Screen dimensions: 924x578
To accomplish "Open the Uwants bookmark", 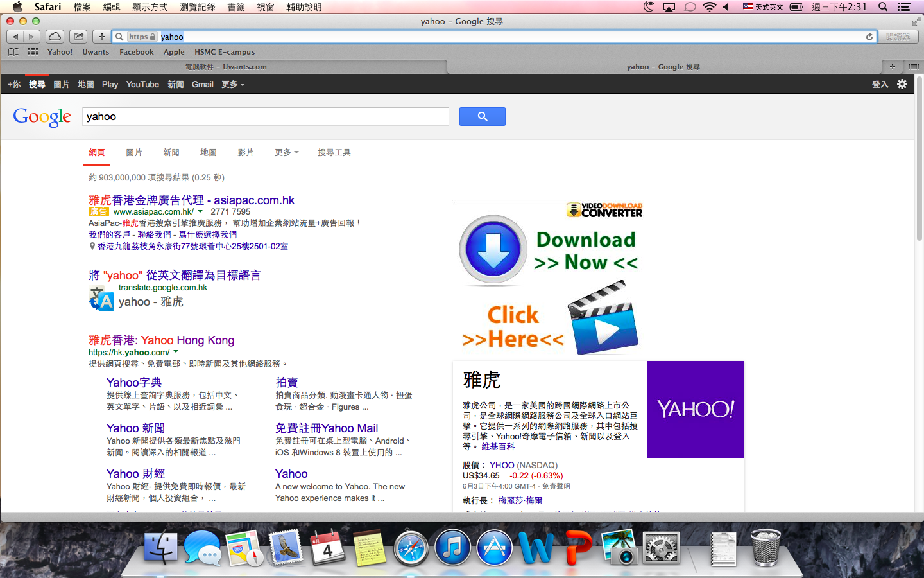I will pos(96,52).
